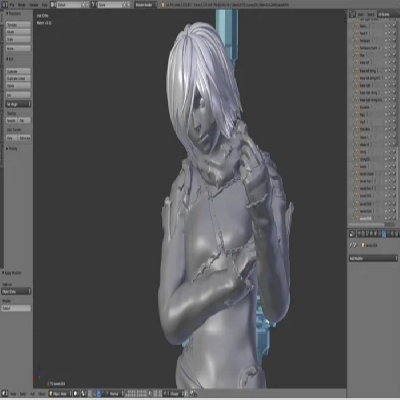Image resolution: width=400 pixels, height=400 pixels.
Task: Select the Blender Render engine selector
Action: point(145,5)
